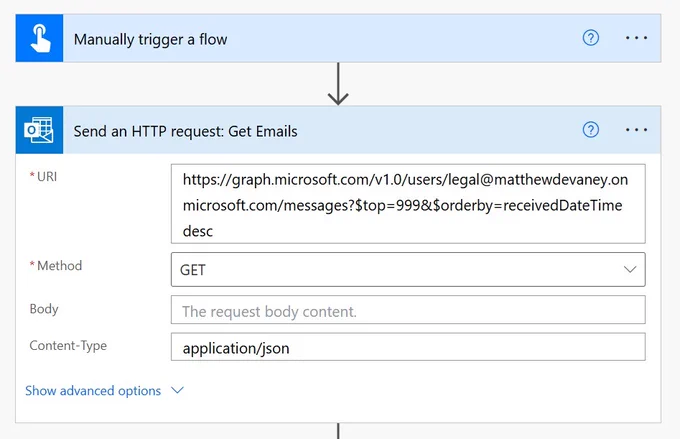This screenshot has width=680, height=439.
Task: Click the Content-Type field with application/json
Action: pyautogui.click(x=408, y=347)
